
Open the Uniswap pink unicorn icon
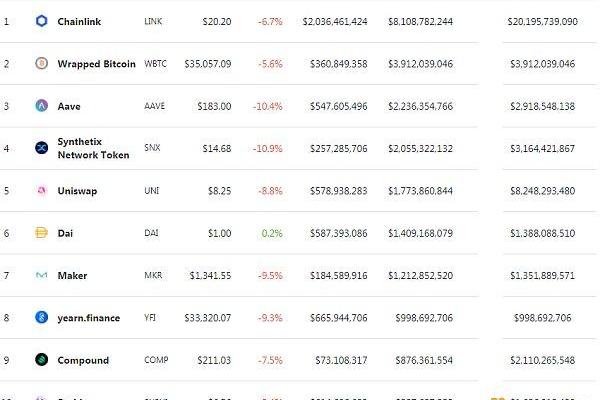point(41,190)
